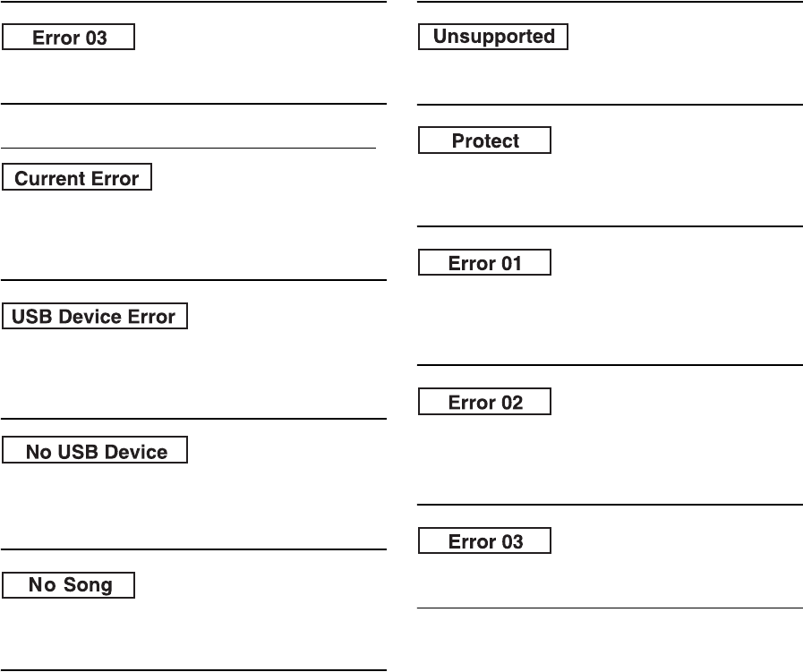Viewport: 803px width, 672px height.
Task: Click the divider line above USB Device Error
Action: 193,280
